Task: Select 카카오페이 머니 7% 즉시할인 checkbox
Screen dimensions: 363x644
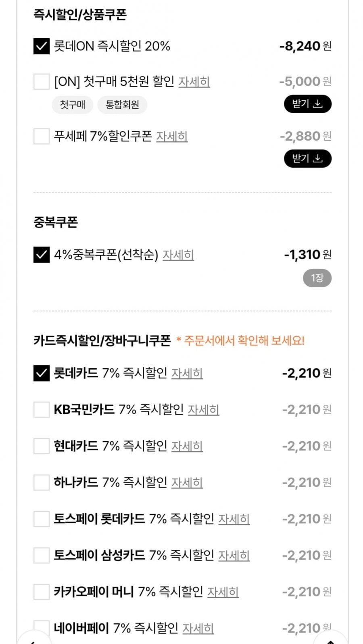Action: click(x=41, y=592)
